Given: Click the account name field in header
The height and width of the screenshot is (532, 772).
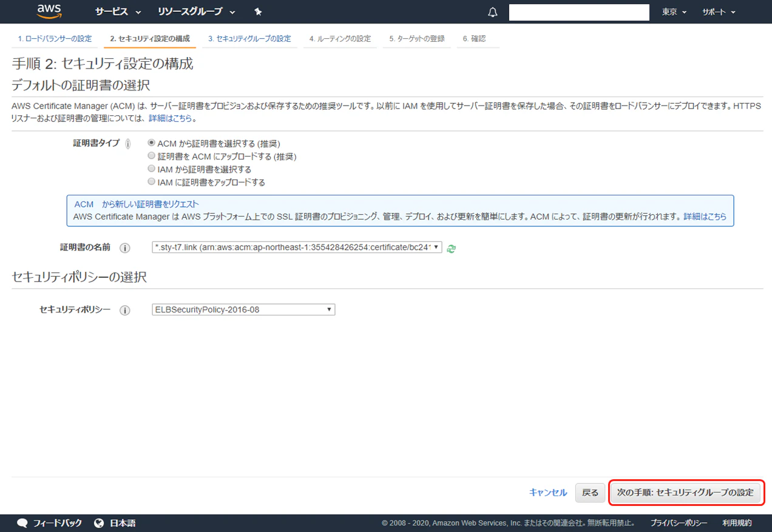Looking at the screenshot, I should [x=579, y=13].
